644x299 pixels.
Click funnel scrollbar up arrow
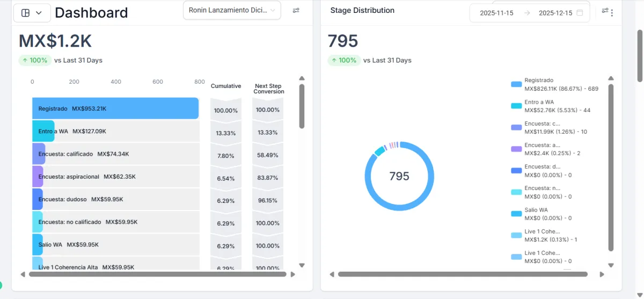coord(302,78)
